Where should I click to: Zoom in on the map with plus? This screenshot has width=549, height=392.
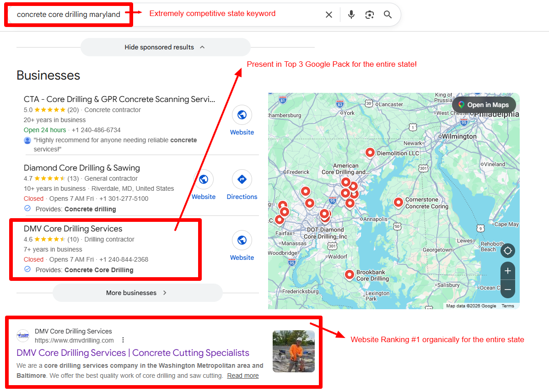pyautogui.click(x=507, y=271)
